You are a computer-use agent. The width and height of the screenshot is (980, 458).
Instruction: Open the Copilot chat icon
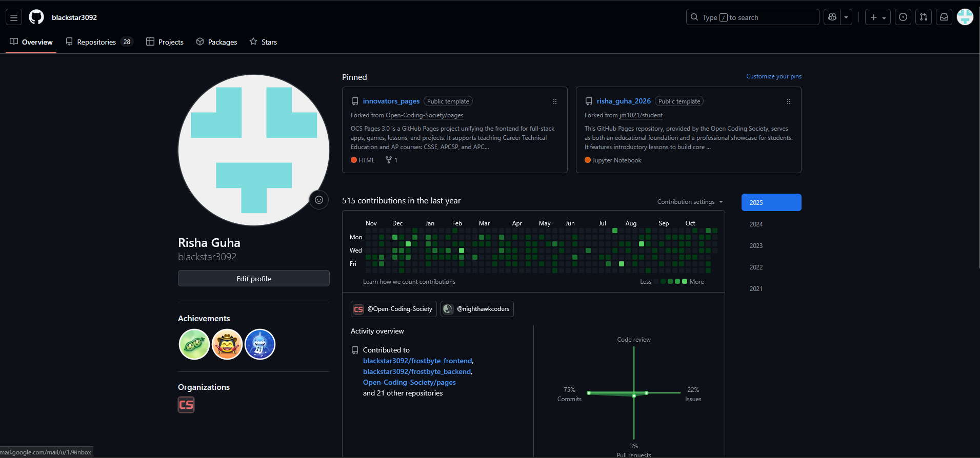(832, 17)
